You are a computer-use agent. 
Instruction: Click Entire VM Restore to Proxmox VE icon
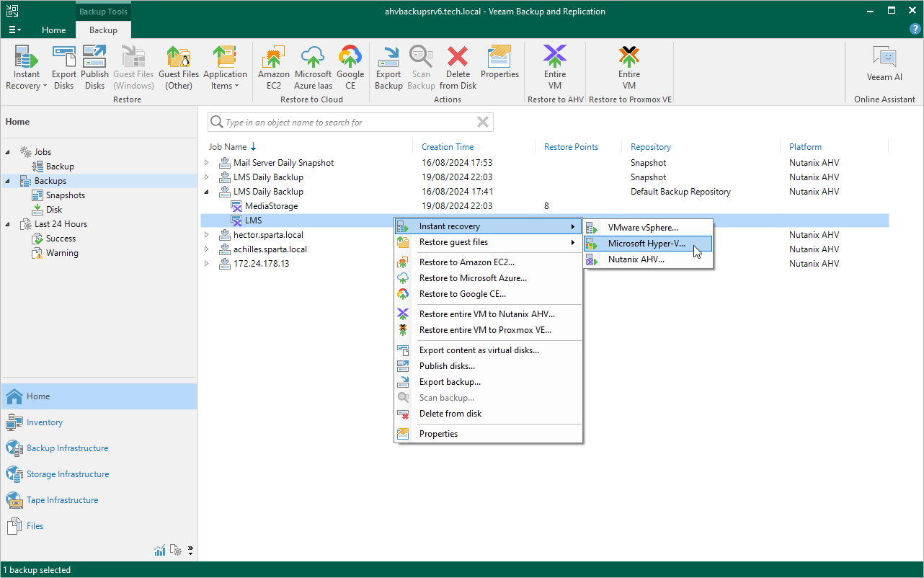pos(629,68)
